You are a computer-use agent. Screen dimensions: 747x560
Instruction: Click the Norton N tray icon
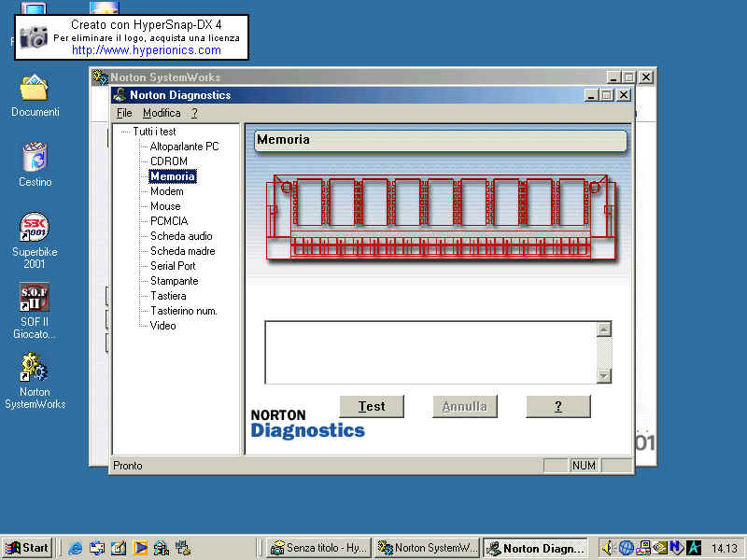tap(676, 548)
